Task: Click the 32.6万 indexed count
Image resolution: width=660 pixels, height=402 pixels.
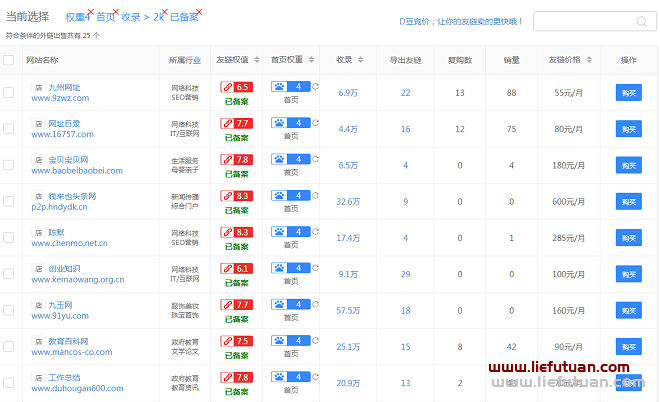Action: pos(348,202)
